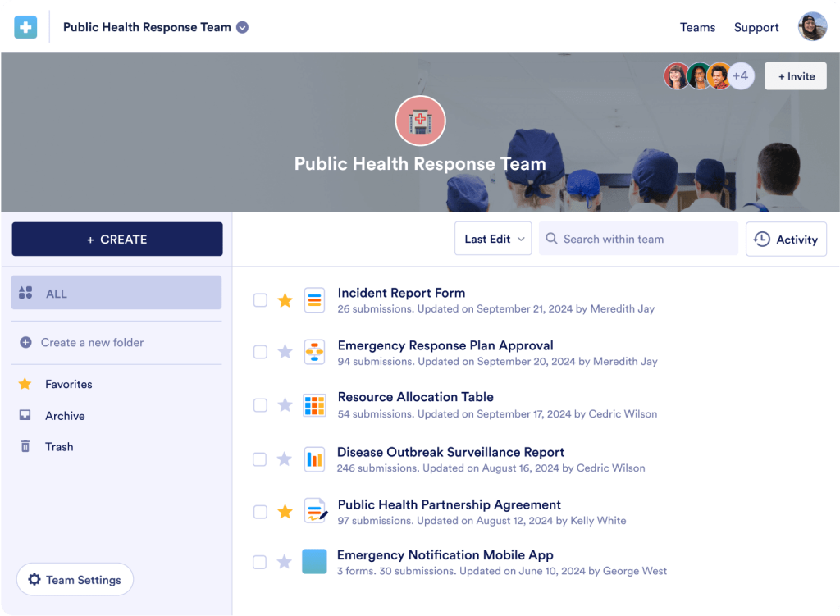The image size is (840, 616).
Task: Click the Activity history clock icon
Action: point(762,239)
